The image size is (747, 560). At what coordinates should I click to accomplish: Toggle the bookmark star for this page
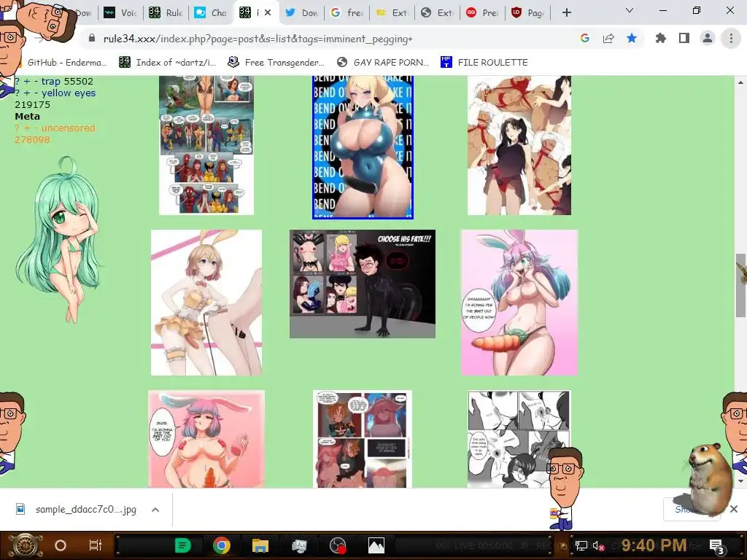632,39
